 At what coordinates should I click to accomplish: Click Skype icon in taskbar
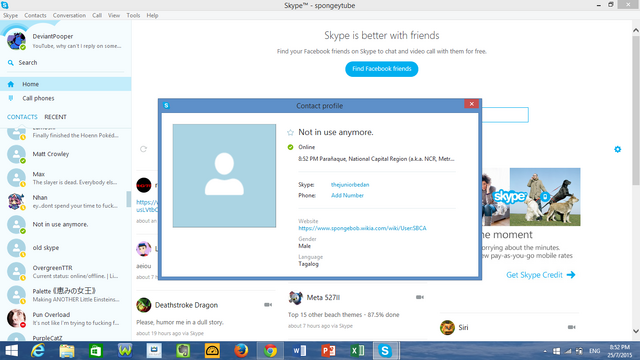click(x=385, y=351)
